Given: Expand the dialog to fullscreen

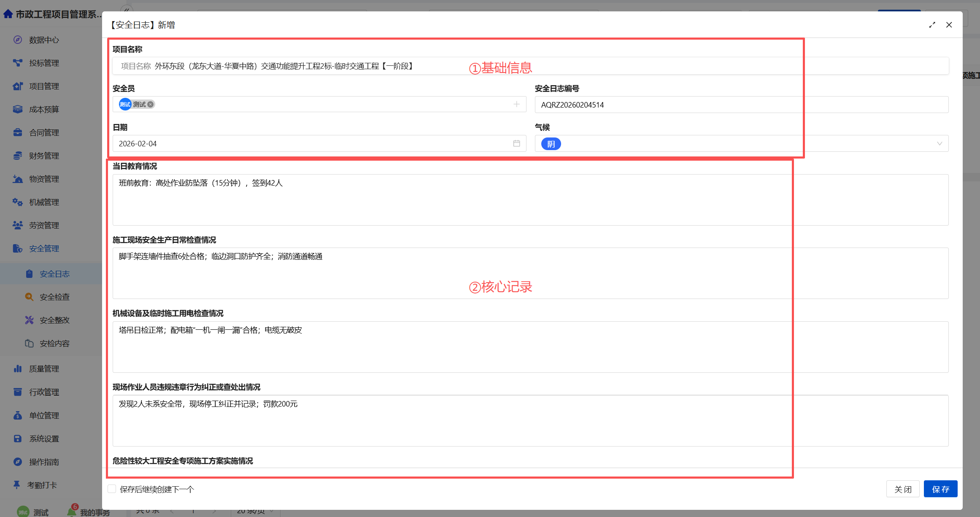Looking at the screenshot, I should click(932, 25).
